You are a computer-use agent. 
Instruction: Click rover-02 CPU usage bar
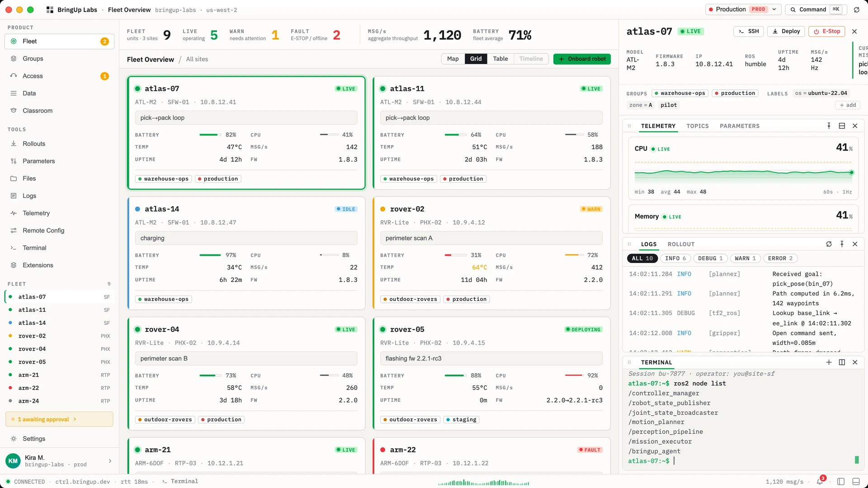pos(574,255)
